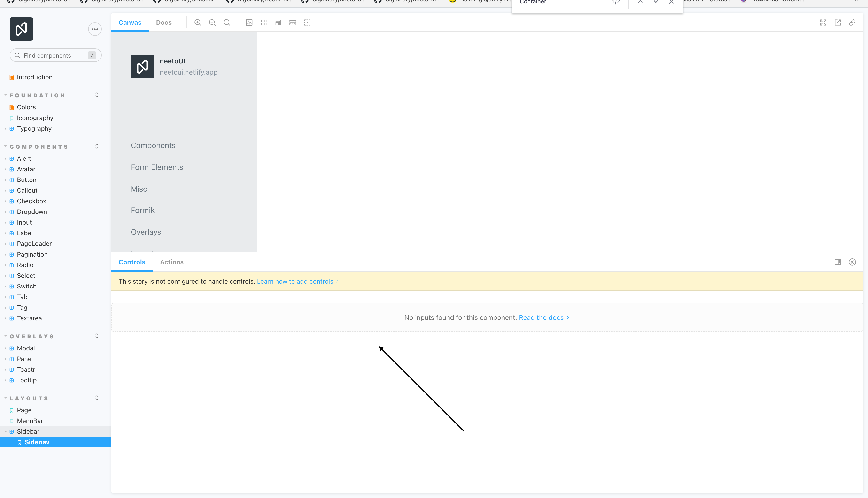Zoom out of the canvas
The width and height of the screenshot is (868, 498).
point(212,22)
